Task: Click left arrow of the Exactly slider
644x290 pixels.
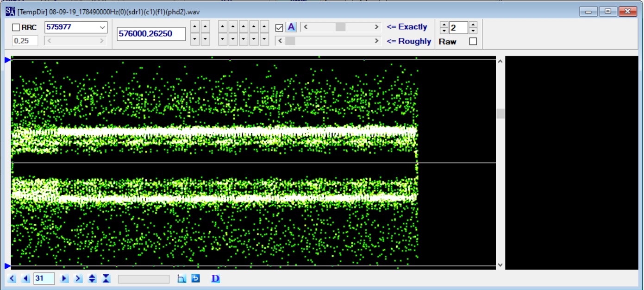Action: (306, 27)
